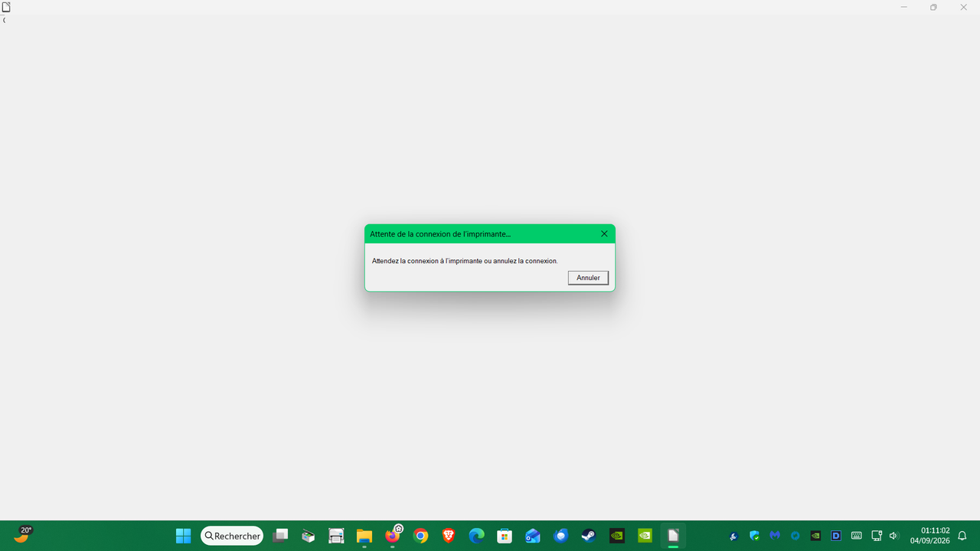Image resolution: width=980 pixels, height=551 pixels.
Task: Open the Windows Start menu
Action: click(184, 536)
